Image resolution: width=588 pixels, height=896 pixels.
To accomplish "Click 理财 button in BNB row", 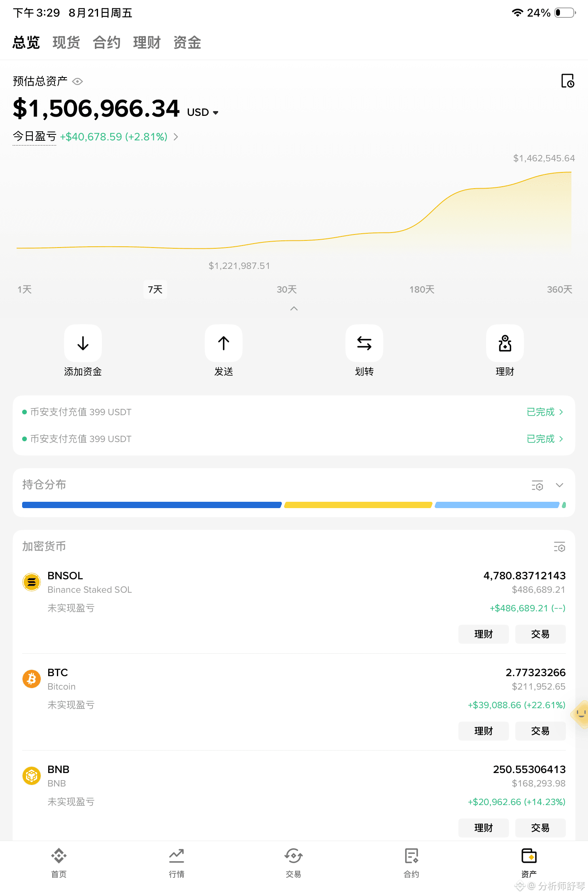I will [x=484, y=828].
